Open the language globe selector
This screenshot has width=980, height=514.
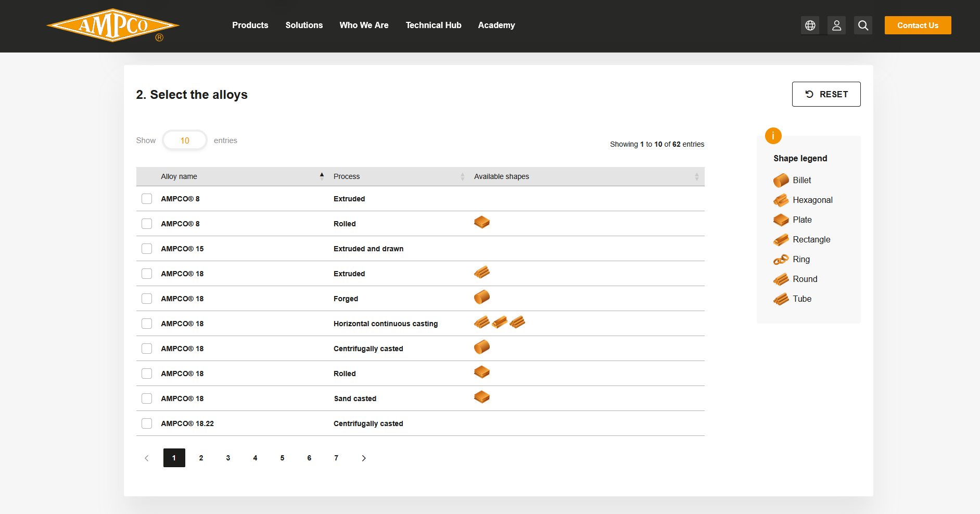[810, 25]
